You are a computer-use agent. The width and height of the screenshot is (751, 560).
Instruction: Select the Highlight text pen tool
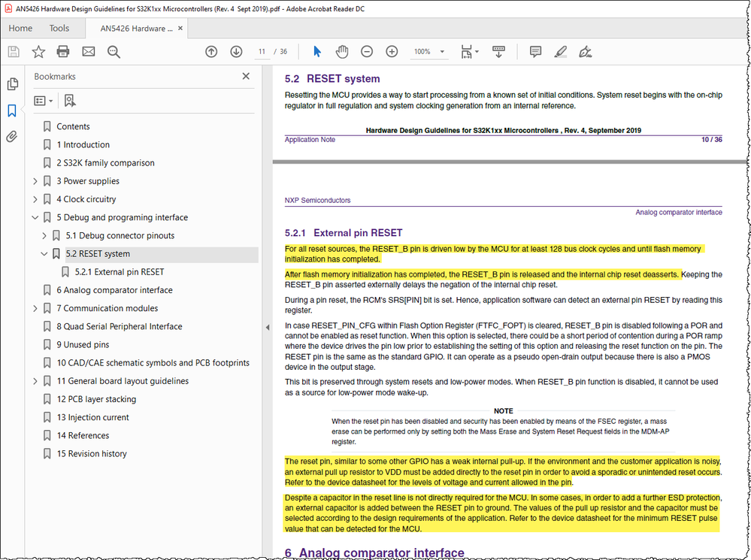pyautogui.click(x=560, y=52)
